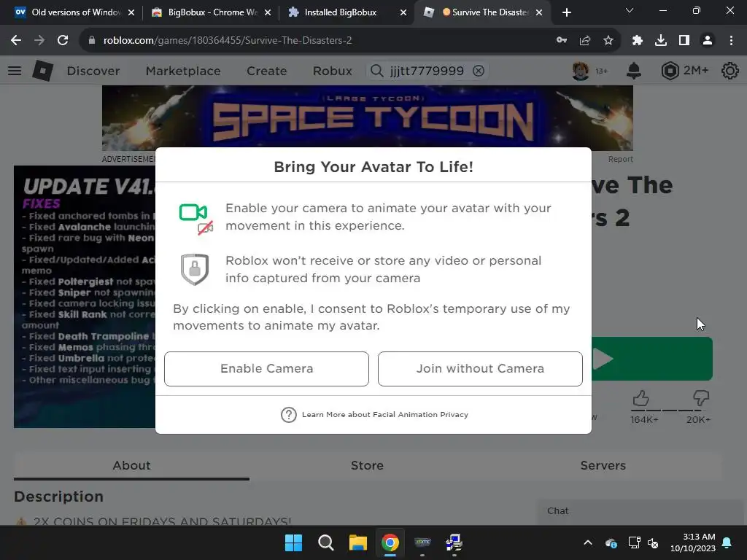Go forward in Chrome
This screenshot has width=747, height=560.
point(39,41)
